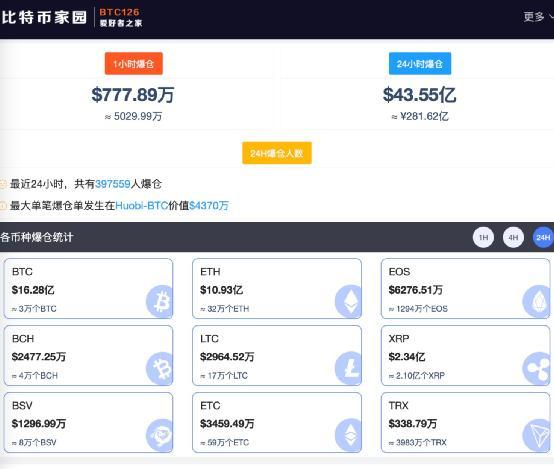Click the ≈ 3983万个TRX text
Viewport: 554px width, 469px height.
tap(418, 442)
